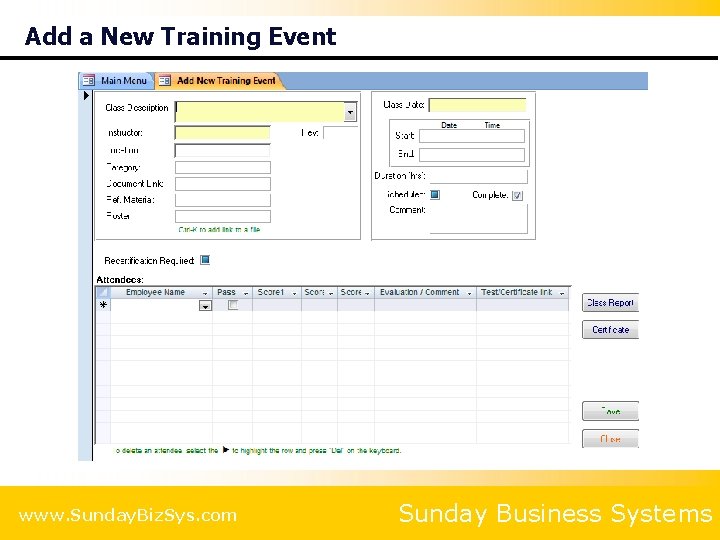720x540 pixels.
Task: Click the Instructor input field
Action: click(223, 133)
